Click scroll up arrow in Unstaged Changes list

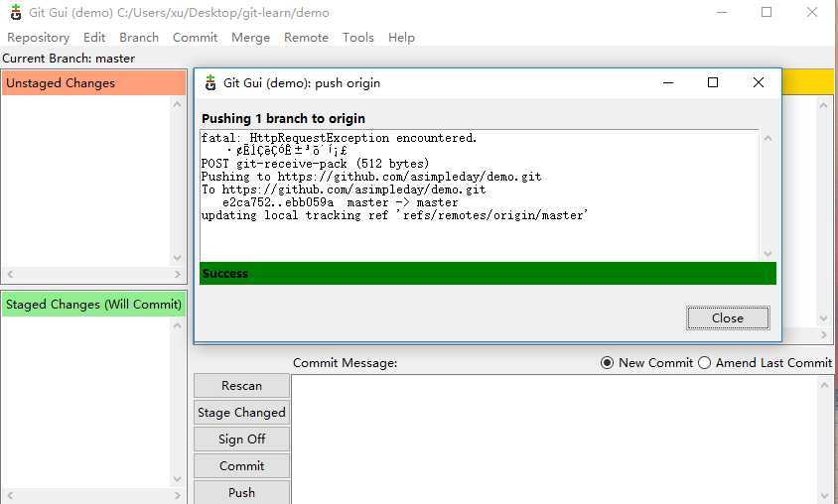tap(178, 104)
